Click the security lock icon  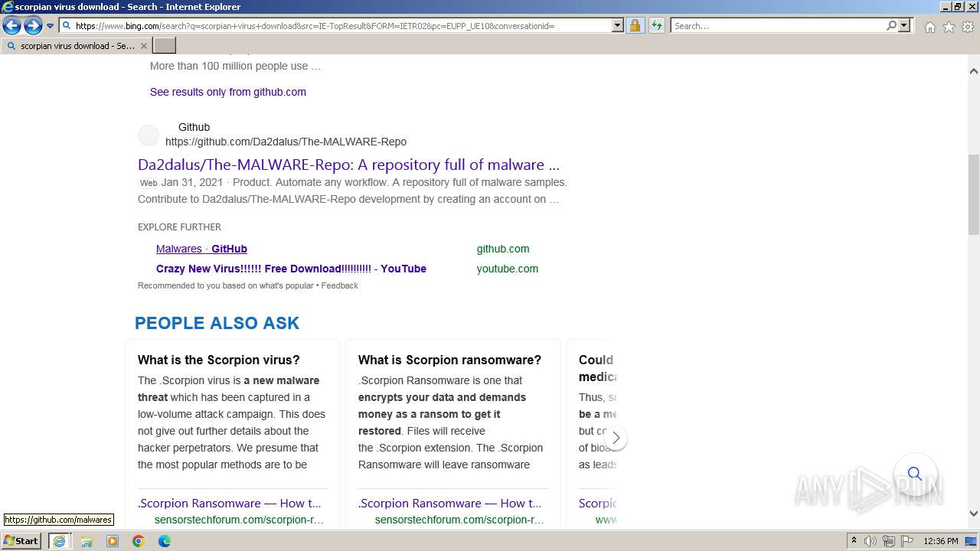pos(635,26)
